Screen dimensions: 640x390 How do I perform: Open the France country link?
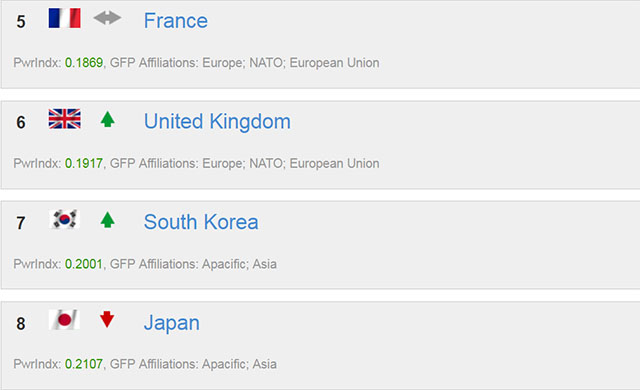click(176, 20)
